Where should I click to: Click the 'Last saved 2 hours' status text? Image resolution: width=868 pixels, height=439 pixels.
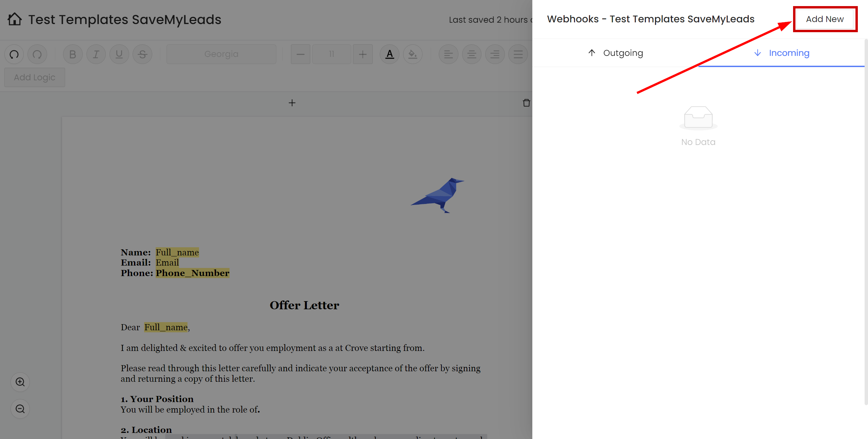pos(490,20)
